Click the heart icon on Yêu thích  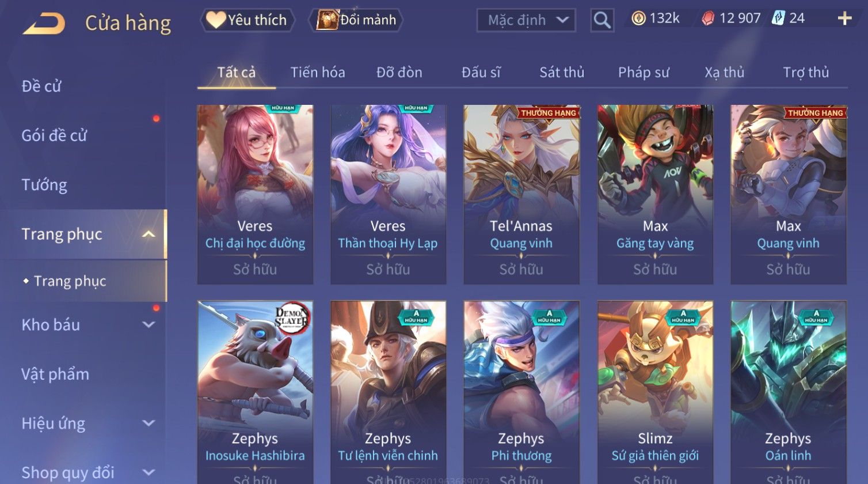(x=215, y=20)
